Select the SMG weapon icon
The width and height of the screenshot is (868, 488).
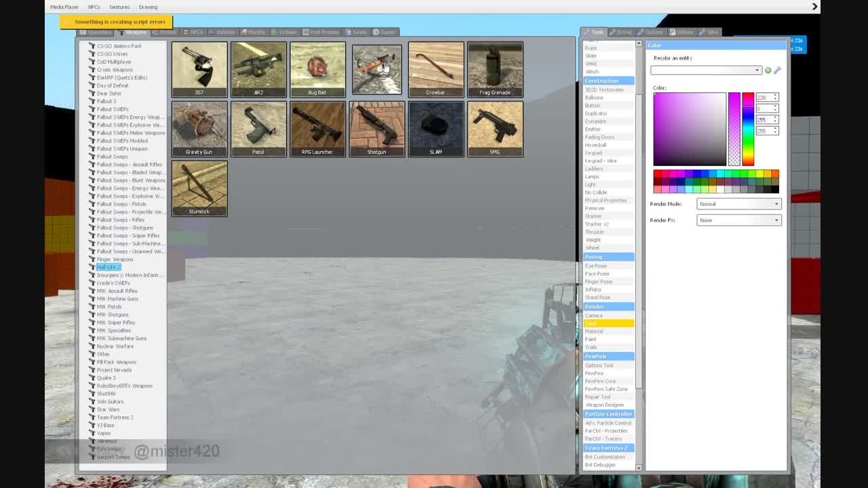(x=495, y=129)
